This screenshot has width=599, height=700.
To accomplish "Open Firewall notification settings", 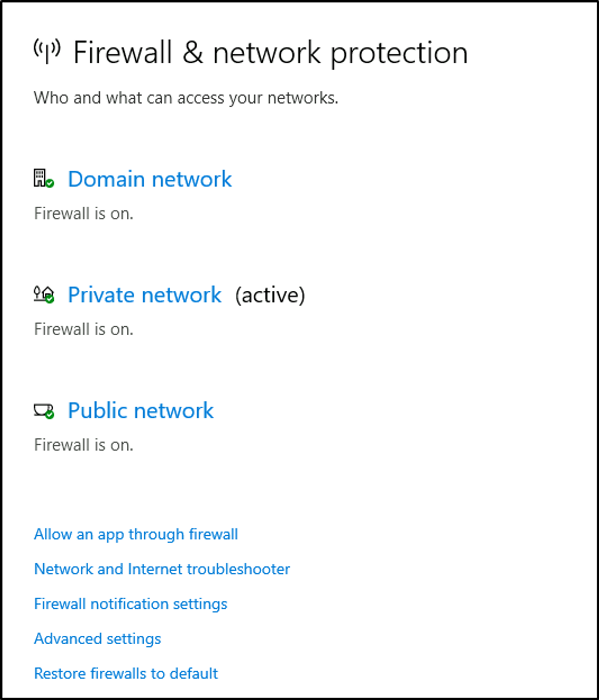I will 131,604.
